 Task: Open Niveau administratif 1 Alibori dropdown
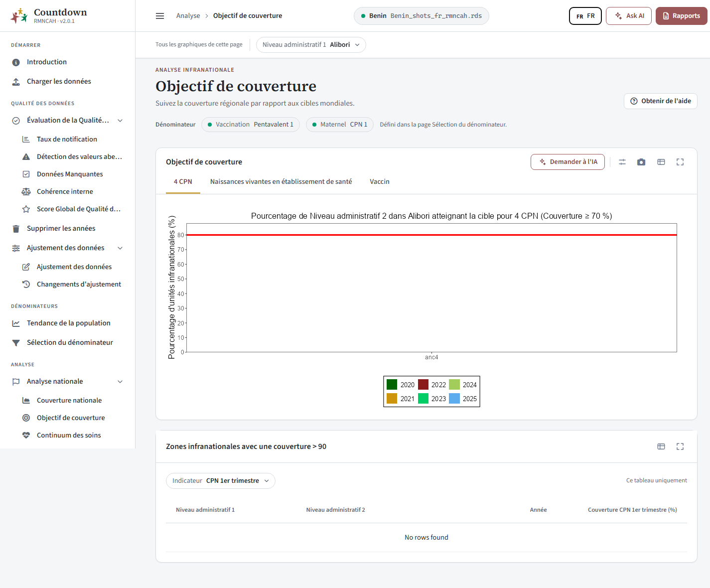click(311, 45)
